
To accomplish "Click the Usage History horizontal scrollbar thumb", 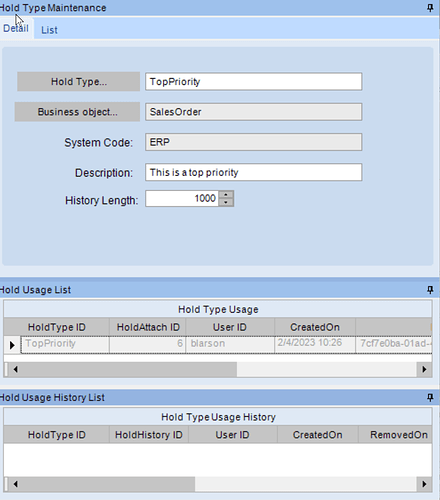I will [108, 484].
